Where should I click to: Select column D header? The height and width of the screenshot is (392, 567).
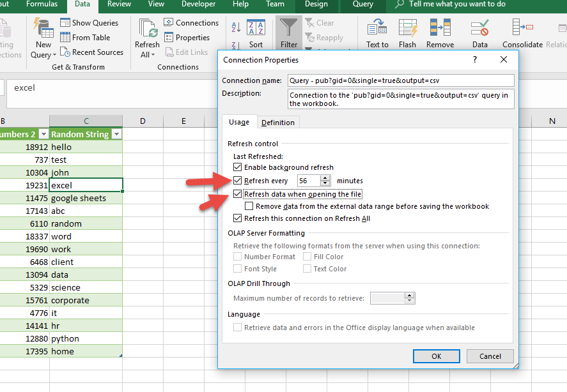(143, 121)
